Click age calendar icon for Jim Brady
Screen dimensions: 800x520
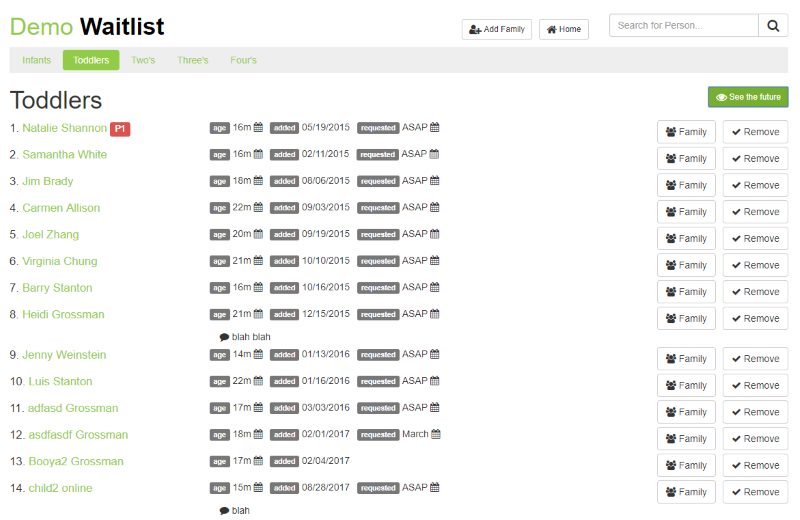[258, 181]
